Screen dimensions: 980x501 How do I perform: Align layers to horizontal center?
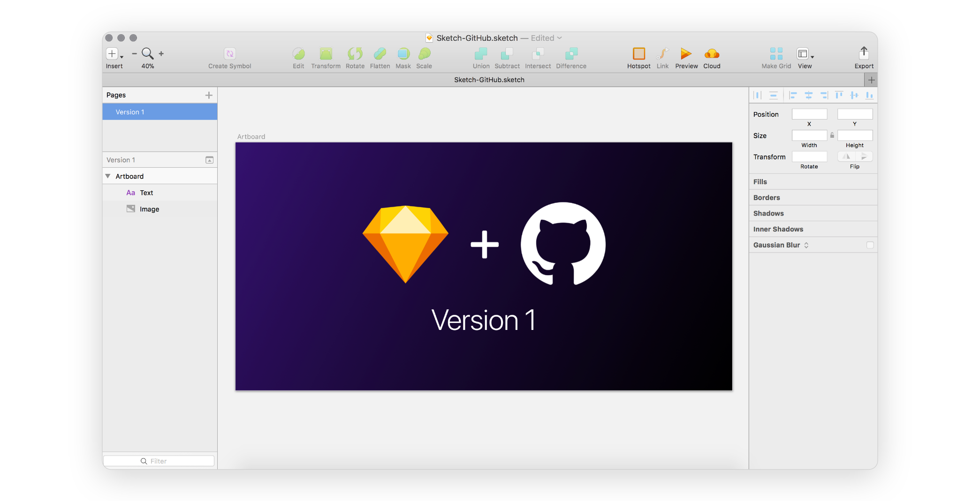coord(808,95)
